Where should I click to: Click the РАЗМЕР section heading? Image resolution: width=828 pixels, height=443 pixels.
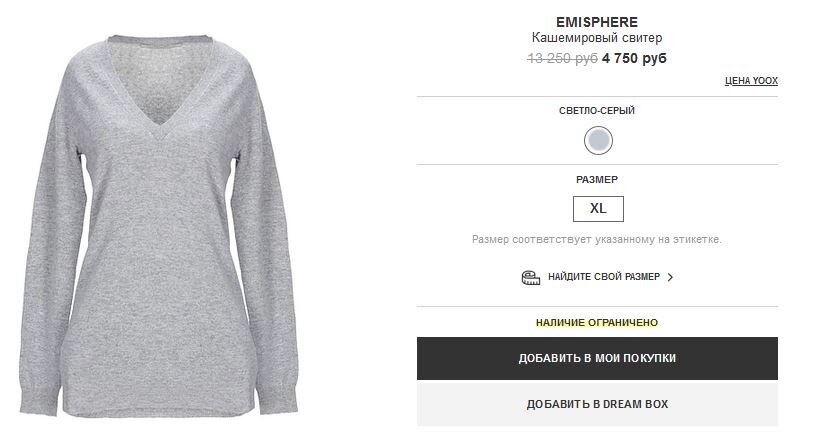coord(597,180)
